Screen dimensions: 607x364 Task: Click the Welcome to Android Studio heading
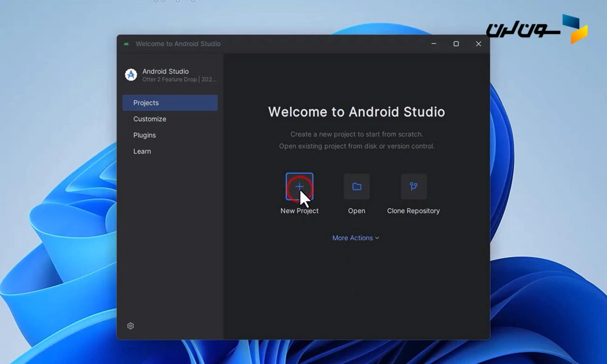pyautogui.click(x=356, y=112)
